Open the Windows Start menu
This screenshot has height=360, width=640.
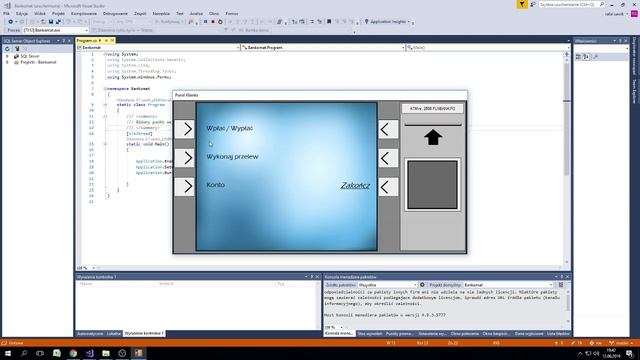click(8, 353)
